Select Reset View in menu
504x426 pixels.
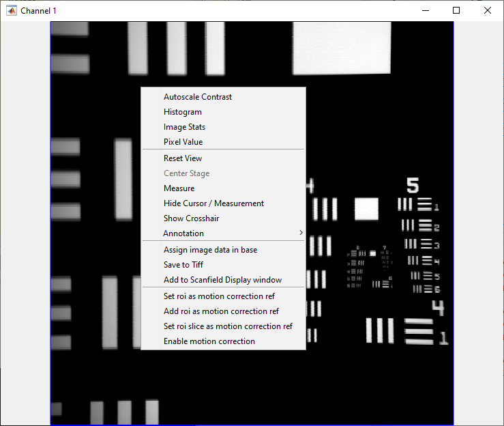[183, 158]
